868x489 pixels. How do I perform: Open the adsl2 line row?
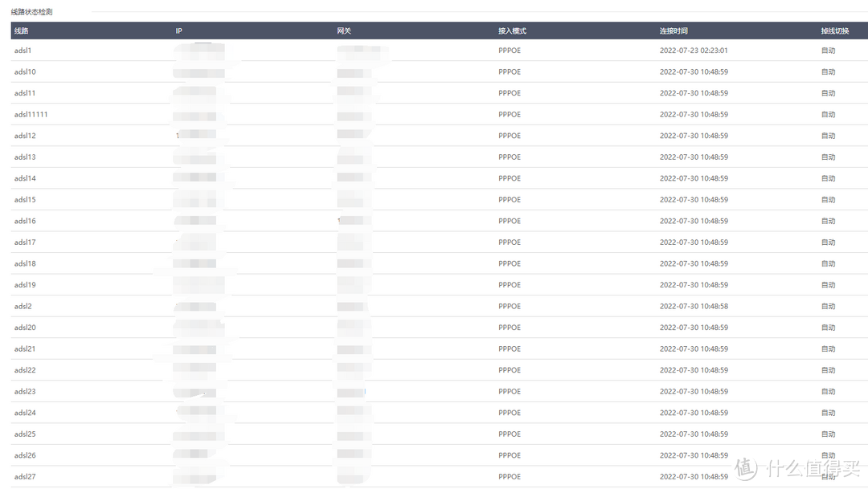tap(23, 307)
